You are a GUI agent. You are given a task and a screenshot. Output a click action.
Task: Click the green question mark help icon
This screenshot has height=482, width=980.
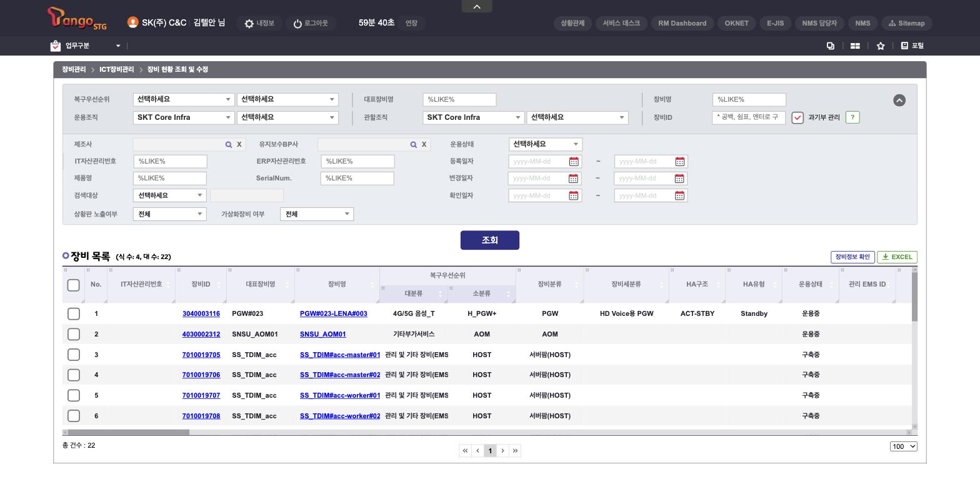coord(852,117)
